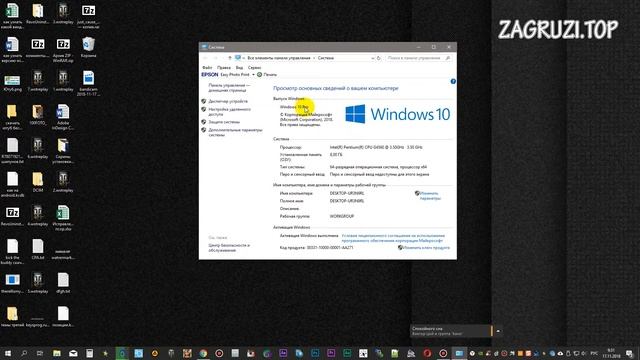Click the EPSON logo in toolbar

click(x=210, y=75)
